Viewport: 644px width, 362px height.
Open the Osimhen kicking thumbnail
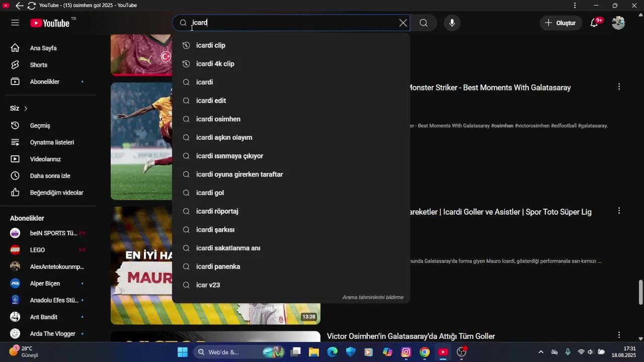(141, 141)
